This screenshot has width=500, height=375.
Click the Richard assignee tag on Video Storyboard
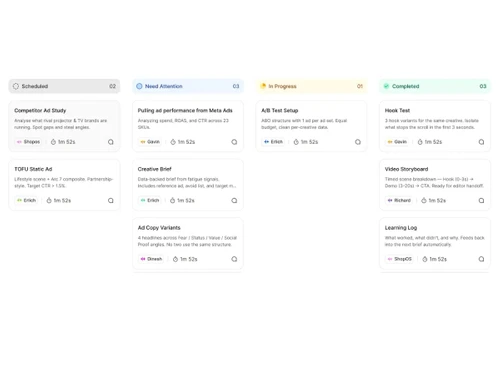click(x=399, y=201)
